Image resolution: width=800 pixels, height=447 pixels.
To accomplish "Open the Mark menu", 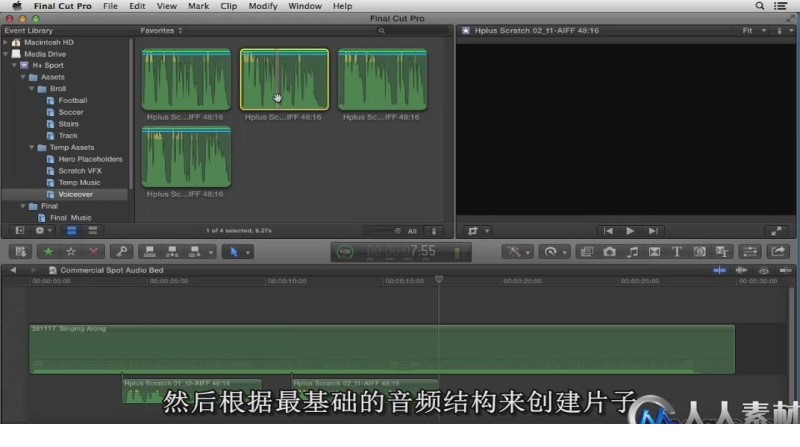I will coord(198,6).
